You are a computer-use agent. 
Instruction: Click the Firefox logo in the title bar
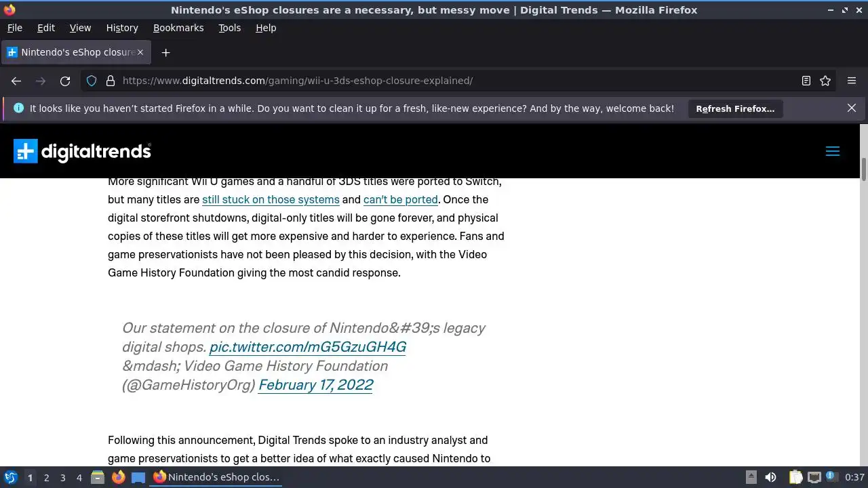[x=9, y=9]
